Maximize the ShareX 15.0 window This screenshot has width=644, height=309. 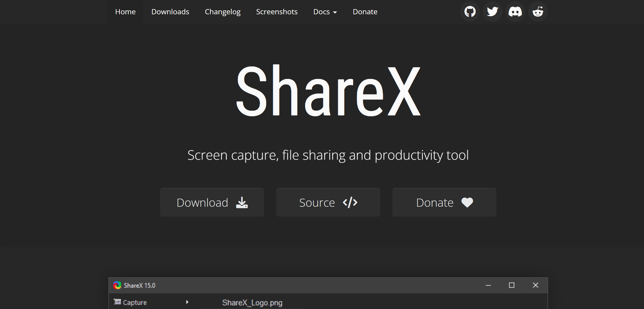click(512, 285)
